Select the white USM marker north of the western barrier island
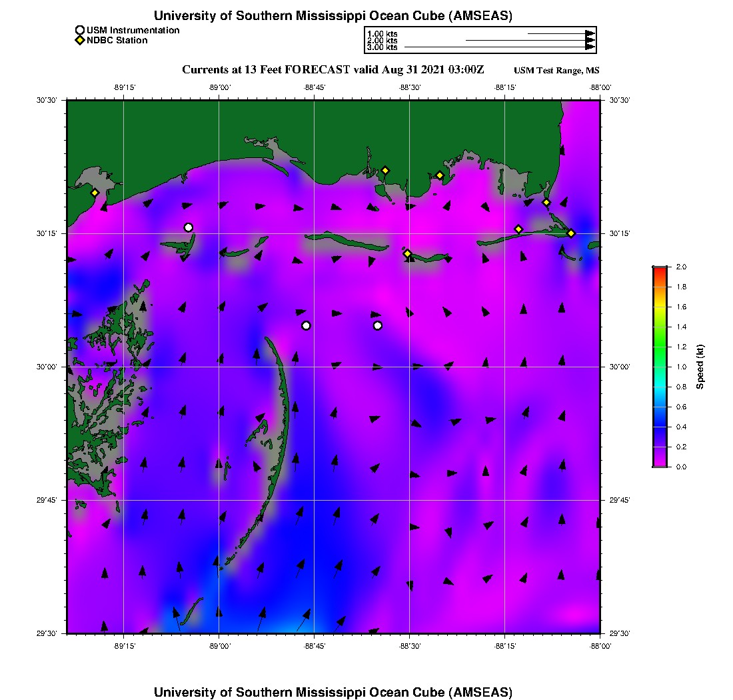733x700 pixels. pyautogui.click(x=189, y=228)
